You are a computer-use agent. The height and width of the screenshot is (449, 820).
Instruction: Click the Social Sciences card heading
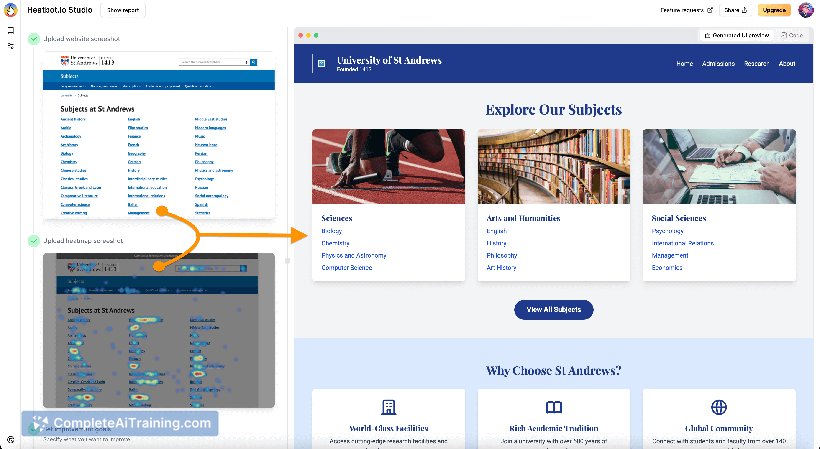tap(679, 218)
